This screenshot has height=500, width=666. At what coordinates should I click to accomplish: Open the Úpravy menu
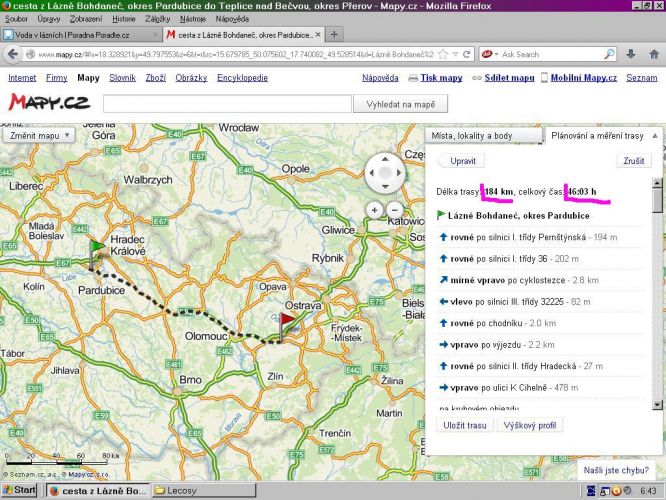pyautogui.click(x=48, y=19)
